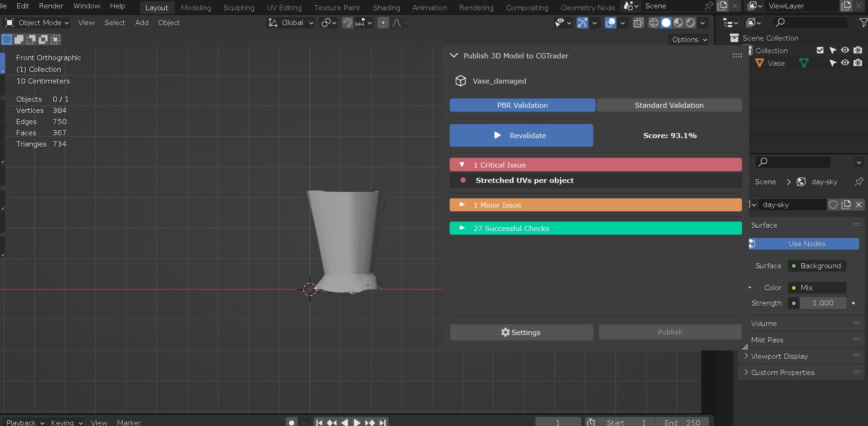Switch to the Shading workspace tab
This screenshot has height=426, width=868.
coord(386,7)
